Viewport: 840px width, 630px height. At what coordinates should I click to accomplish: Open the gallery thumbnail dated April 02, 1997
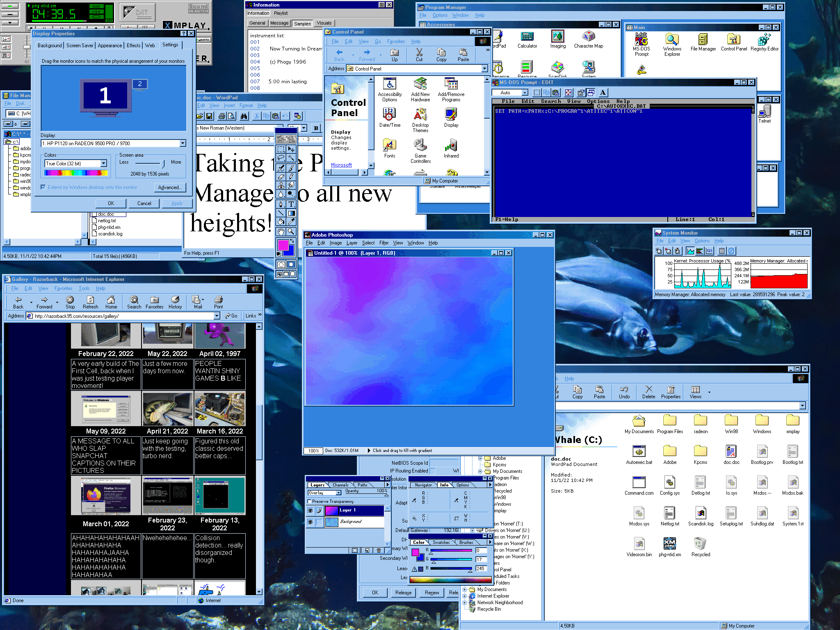[x=220, y=336]
